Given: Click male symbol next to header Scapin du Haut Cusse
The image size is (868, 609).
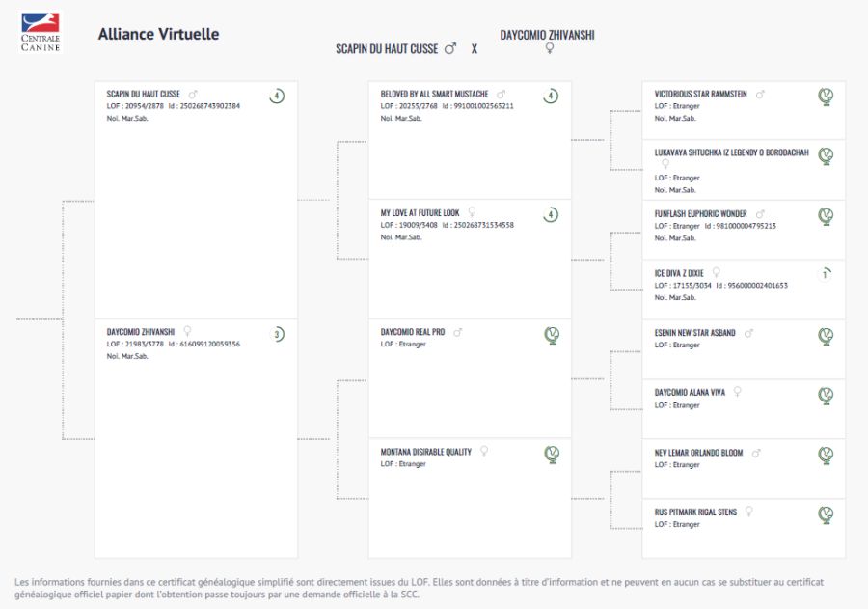Looking at the screenshot, I should [x=449, y=48].
